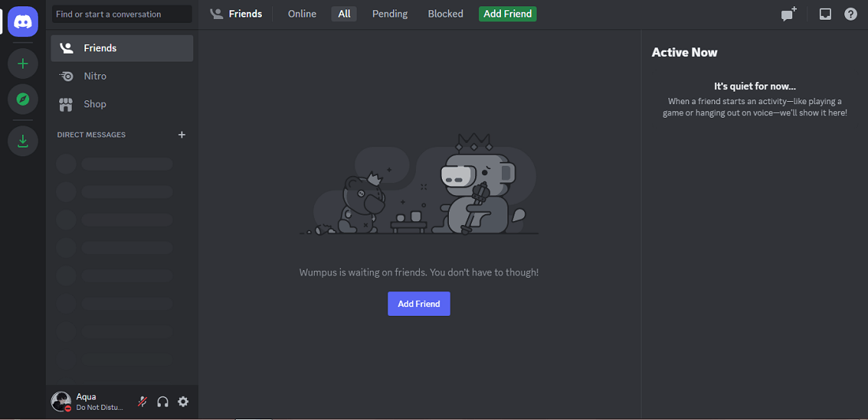Open Explore Discoverable Servers compass icon
The height and width of the screenshot is (420, 868).
click(x=23, y=99)
